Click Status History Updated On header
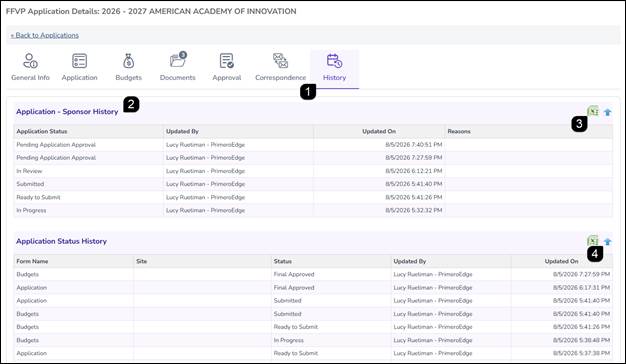 [561, 261]
